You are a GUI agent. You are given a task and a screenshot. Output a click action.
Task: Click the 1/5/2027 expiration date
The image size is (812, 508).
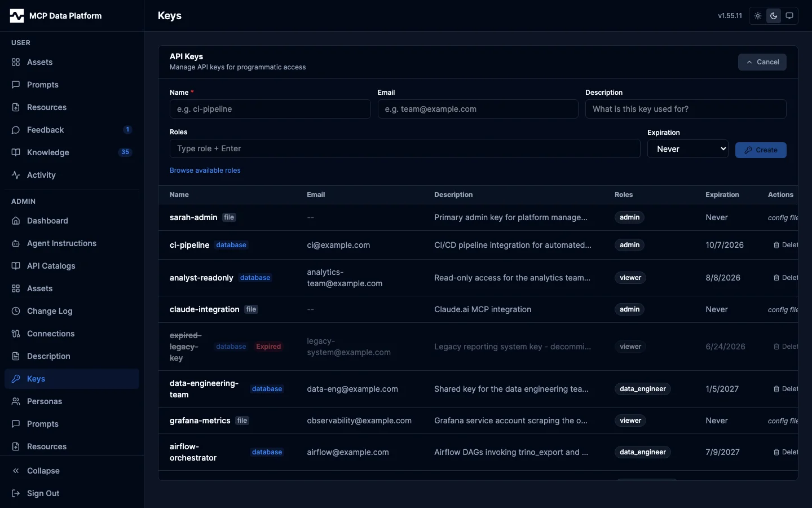point(722,389)
